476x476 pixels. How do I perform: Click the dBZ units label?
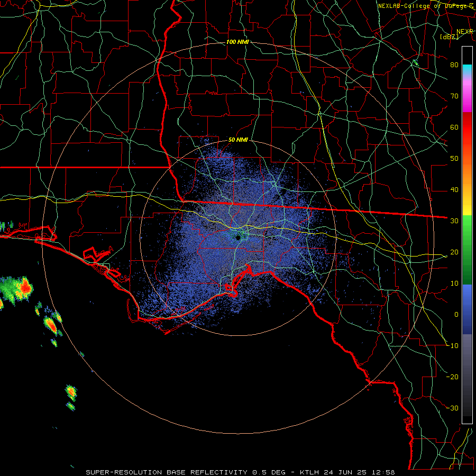click(x=449, y=37)
